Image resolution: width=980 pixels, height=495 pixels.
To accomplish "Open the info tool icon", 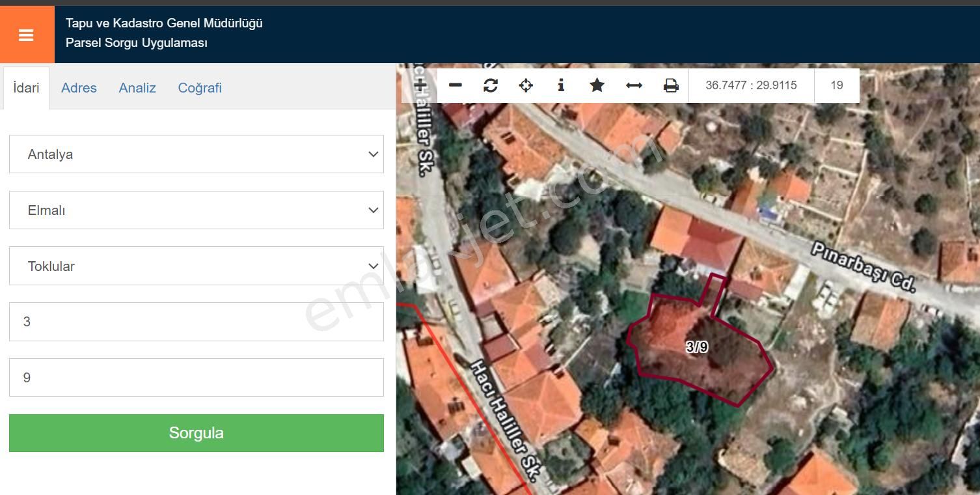I will click(x=561, y=85).
